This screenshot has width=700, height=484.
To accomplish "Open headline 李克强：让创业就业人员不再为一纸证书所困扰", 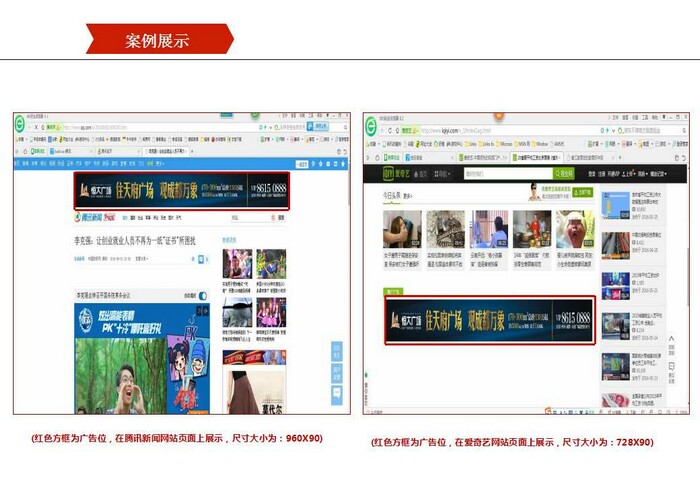I will coord(135,241).
